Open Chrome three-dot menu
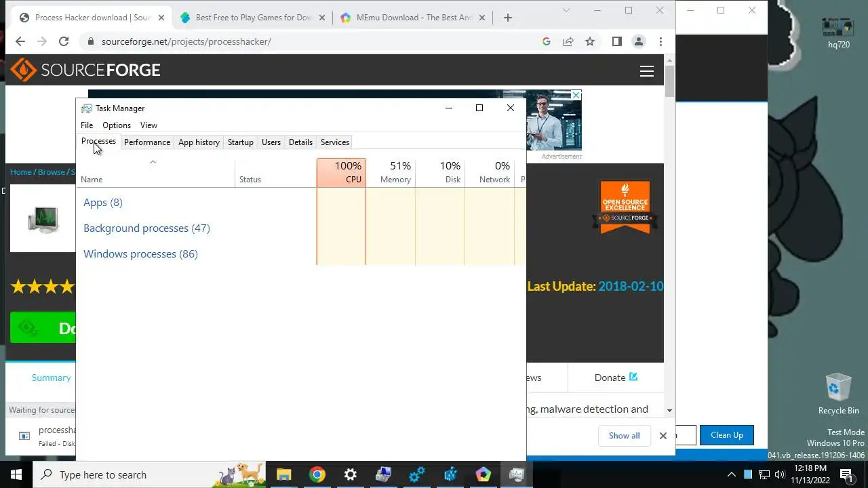868x488 pixels. tap(660, 41)
